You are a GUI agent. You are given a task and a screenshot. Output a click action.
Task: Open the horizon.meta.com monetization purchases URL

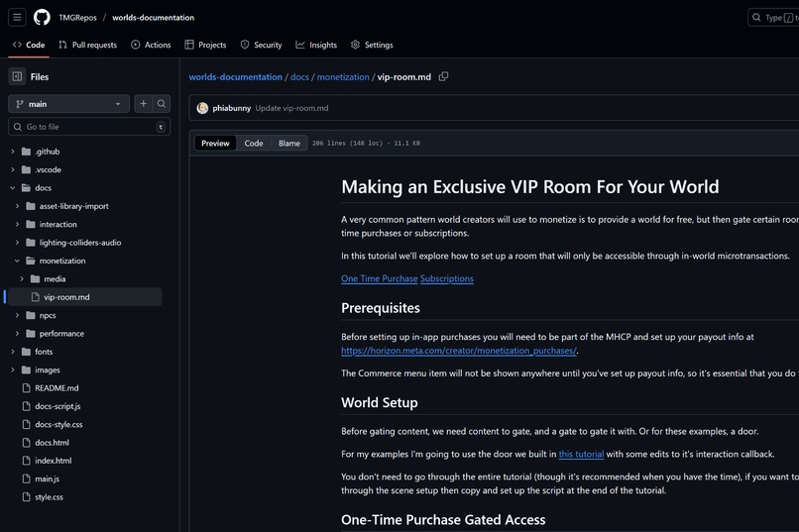(x=459, y=351)
